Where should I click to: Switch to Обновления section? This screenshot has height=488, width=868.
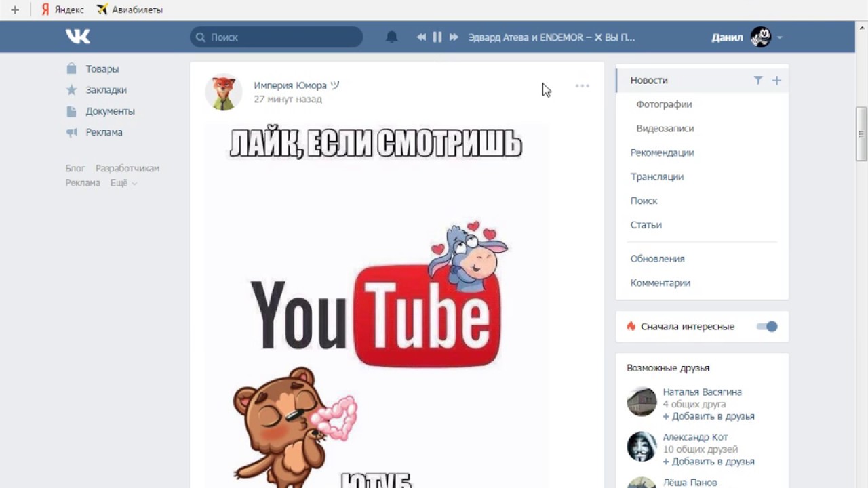click(657, 258)
